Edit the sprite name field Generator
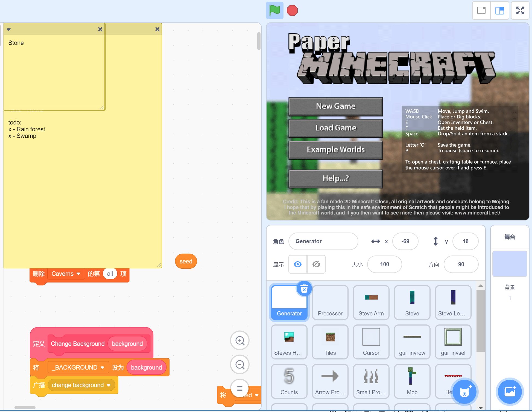Screen dimensions: 532x412 [323, 241]
